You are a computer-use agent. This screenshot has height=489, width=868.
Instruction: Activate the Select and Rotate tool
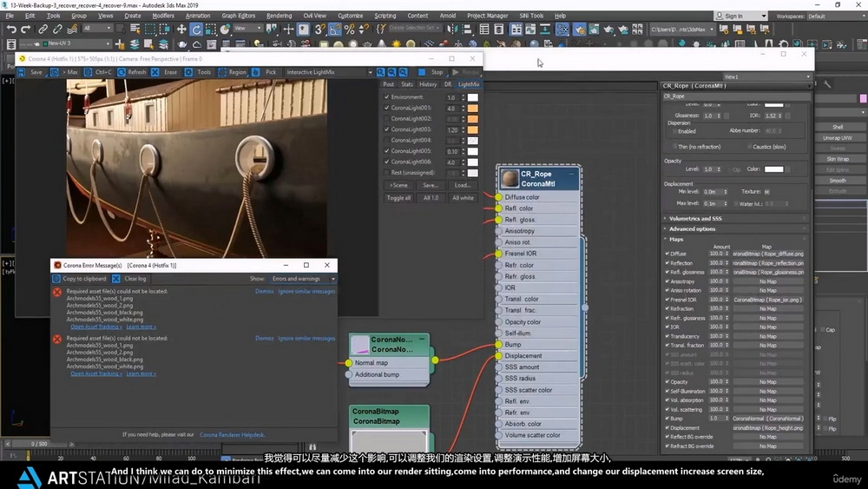196,30
